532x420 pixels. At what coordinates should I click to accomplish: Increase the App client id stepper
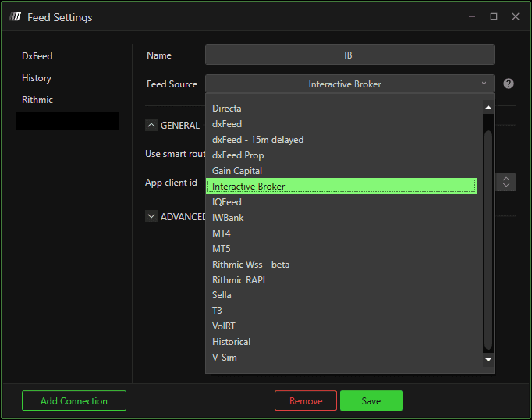tap(506, 179)
